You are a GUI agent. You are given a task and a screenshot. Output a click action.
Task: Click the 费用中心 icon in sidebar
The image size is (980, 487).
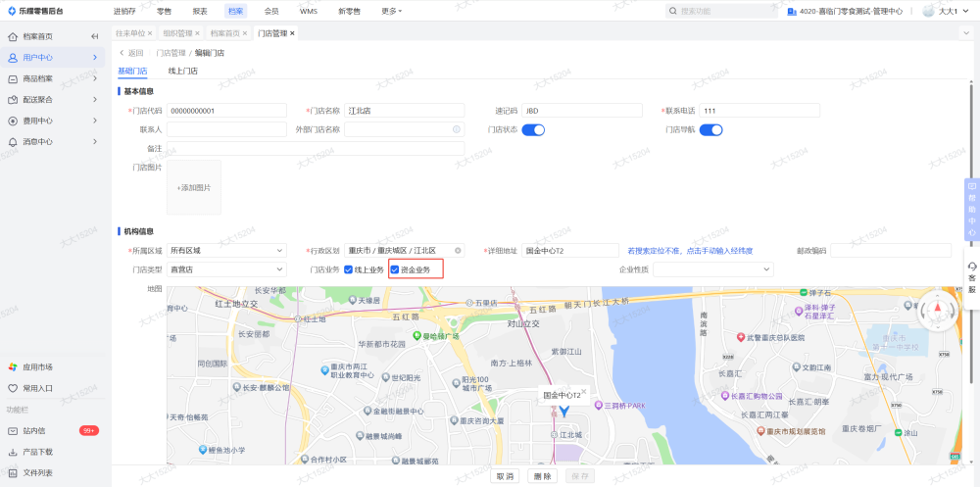13,121
